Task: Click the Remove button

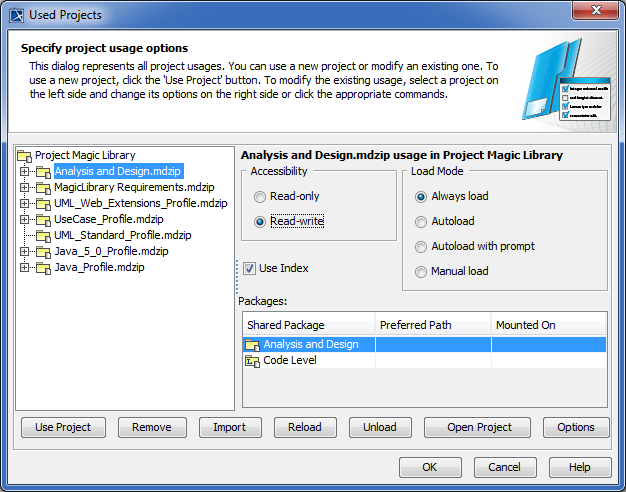Action: (x=152, y=427)
